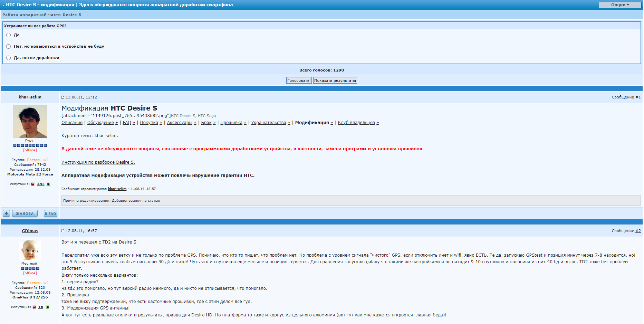Click GDimas rating squares under Местный
The image size is (644, 324).
[30, 268]
